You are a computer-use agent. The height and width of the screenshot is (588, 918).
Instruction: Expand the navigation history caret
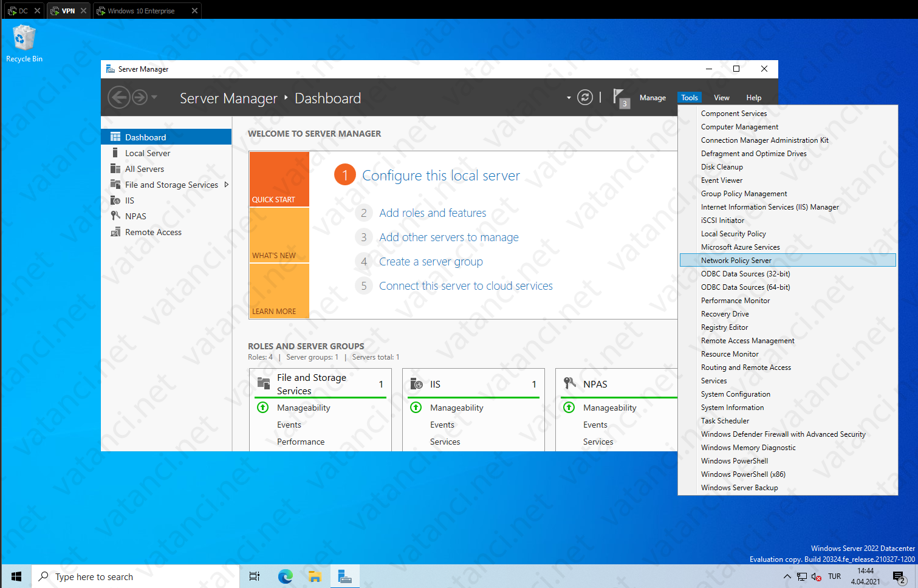(x=154, y=97)
